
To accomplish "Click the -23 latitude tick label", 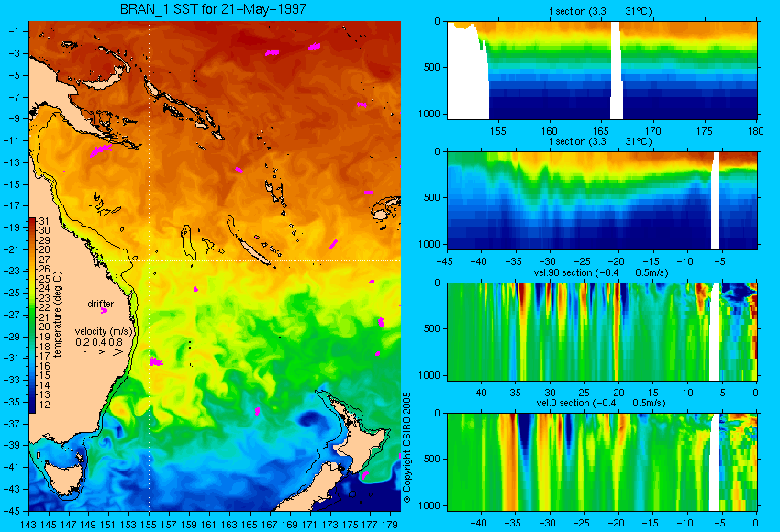I will pyautogui.click(x=12, y=271).
